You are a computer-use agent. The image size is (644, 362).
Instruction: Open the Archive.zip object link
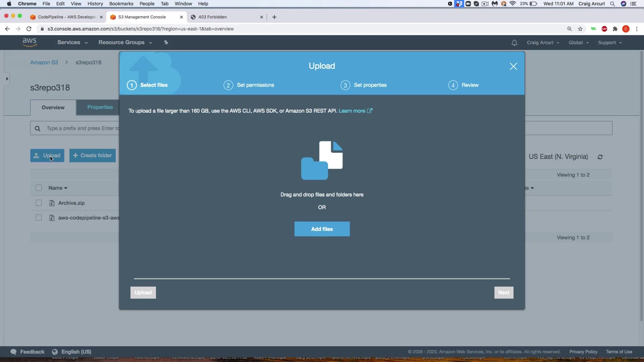coord(71,203)
